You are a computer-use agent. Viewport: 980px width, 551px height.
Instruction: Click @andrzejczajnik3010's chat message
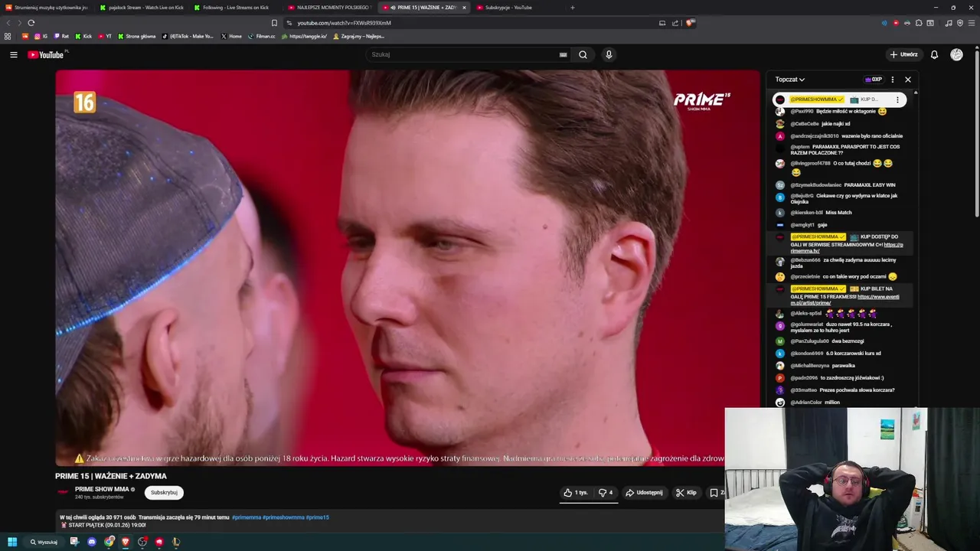(872, 136)
